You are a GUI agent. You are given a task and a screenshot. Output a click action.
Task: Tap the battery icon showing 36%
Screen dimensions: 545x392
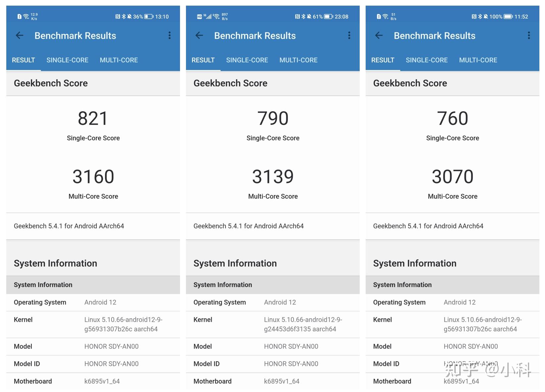pyautogui.click(x=149, y=17)
